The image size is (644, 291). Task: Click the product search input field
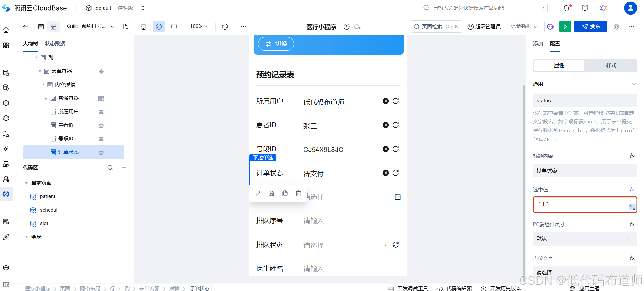[485, 8]
